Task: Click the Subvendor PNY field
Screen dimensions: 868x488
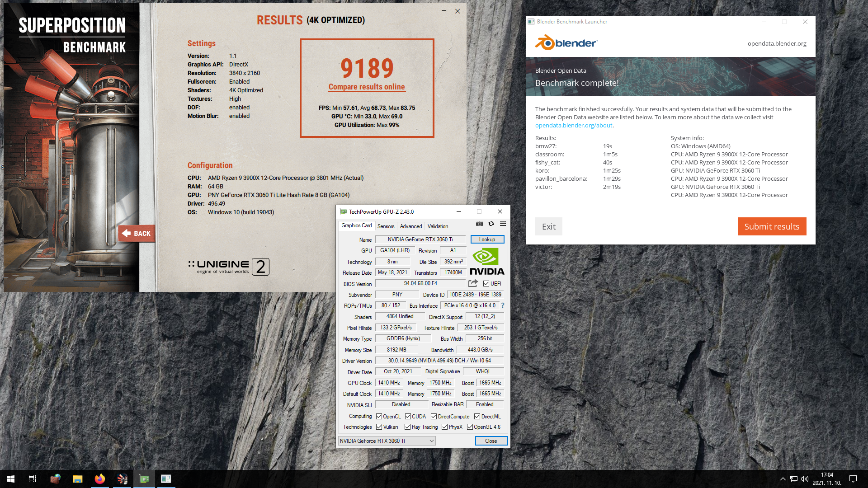Action: 397,295
